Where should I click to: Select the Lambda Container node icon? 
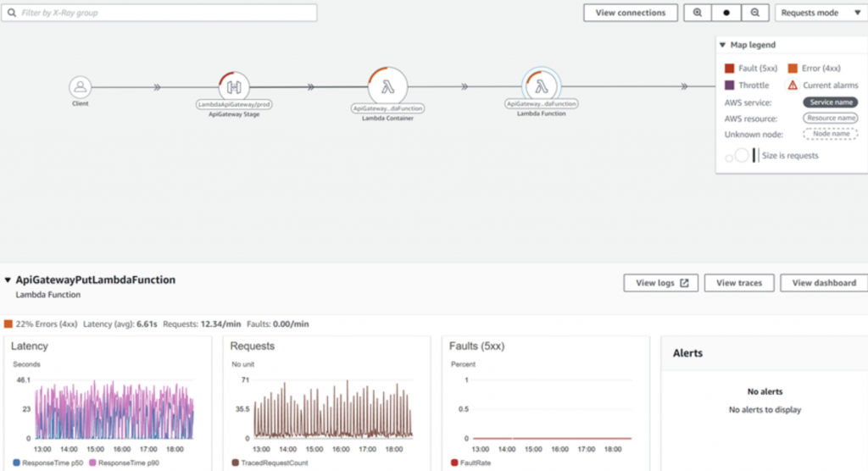(387, 86)
